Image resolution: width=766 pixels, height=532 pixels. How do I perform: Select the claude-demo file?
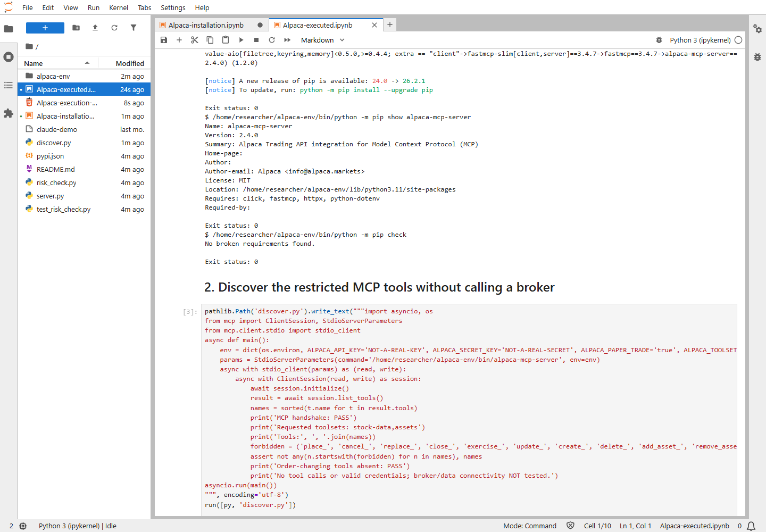(84, 129)
